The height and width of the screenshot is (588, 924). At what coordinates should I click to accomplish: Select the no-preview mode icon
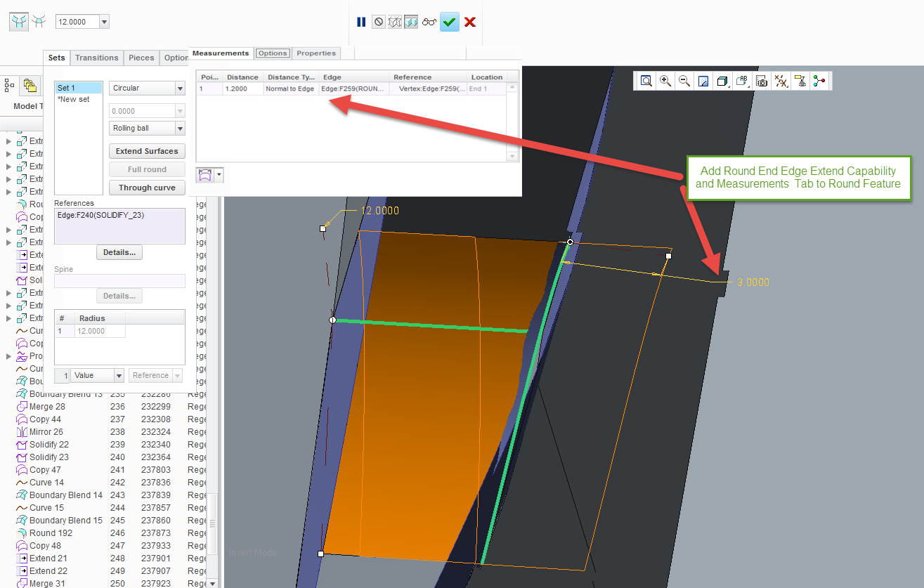[x=379, y=22]
